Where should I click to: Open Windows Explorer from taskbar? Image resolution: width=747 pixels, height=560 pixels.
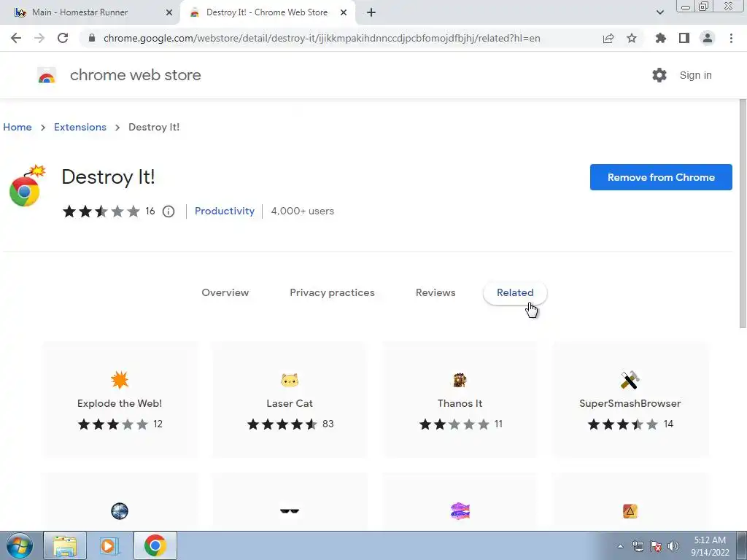[65, 546]
